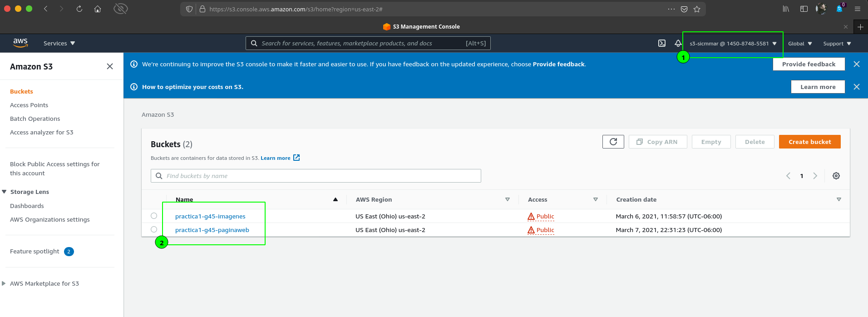Sort by AWS Region column arrow

pos(508,199)
